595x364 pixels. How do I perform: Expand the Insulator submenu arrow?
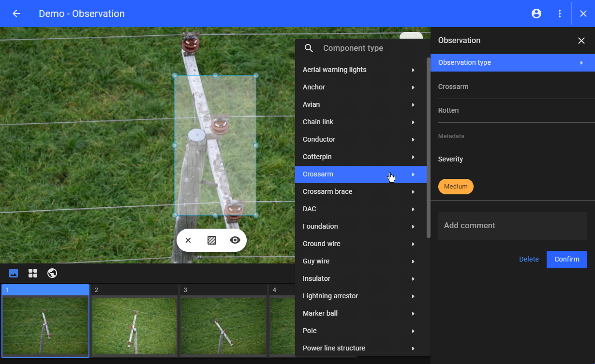tap(413, 279)
